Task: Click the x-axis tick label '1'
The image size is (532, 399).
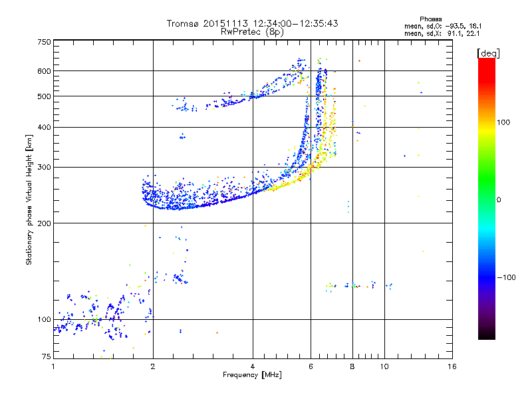Action: pyautogui.click(x=53, y=366)
